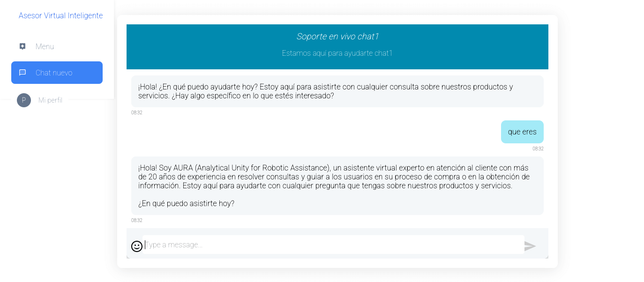Screen dimensions: 644x282
Task: Click AURA's introduction message bubble
Action: click(x=337, y=186)
